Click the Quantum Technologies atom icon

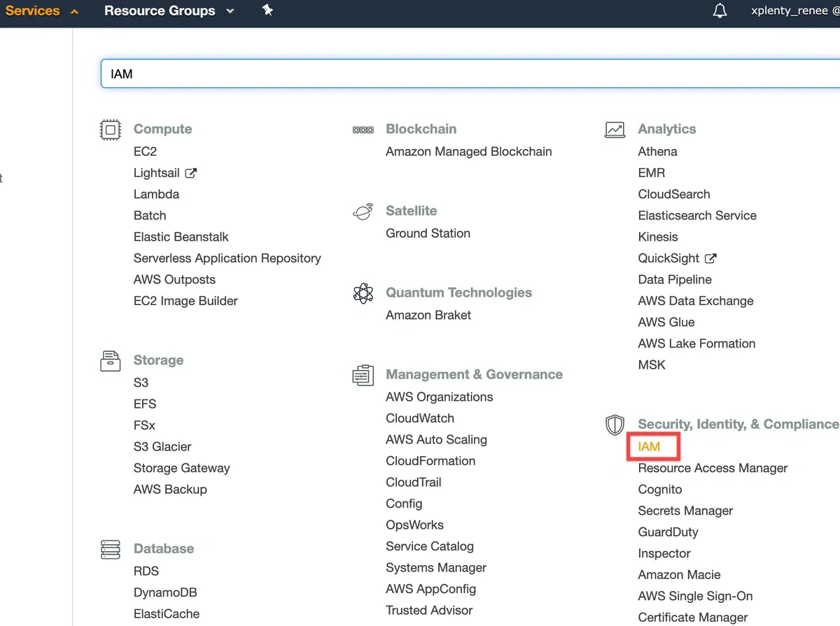pyautogui.click(x=363, y=293)
